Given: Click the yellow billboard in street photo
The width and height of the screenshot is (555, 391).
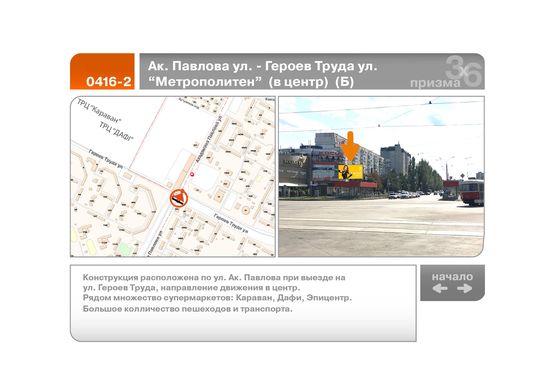Looking at the screenshot, I should click(350, 172).
